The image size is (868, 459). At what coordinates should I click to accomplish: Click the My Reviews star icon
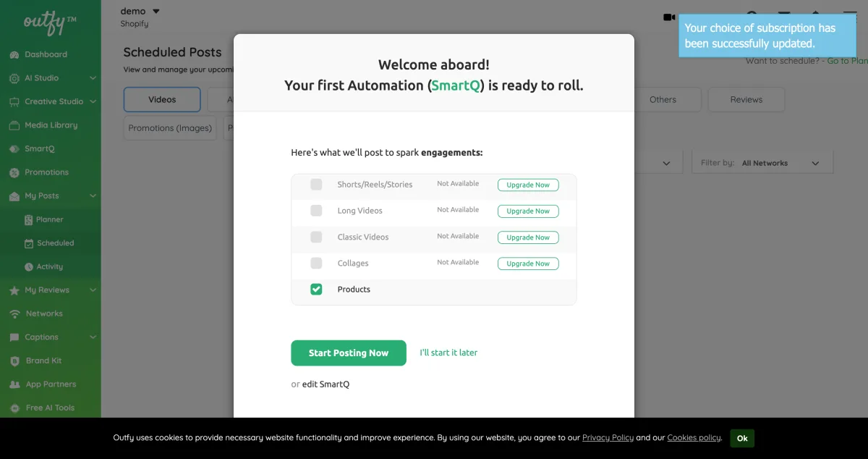click(x=14, y=290)
